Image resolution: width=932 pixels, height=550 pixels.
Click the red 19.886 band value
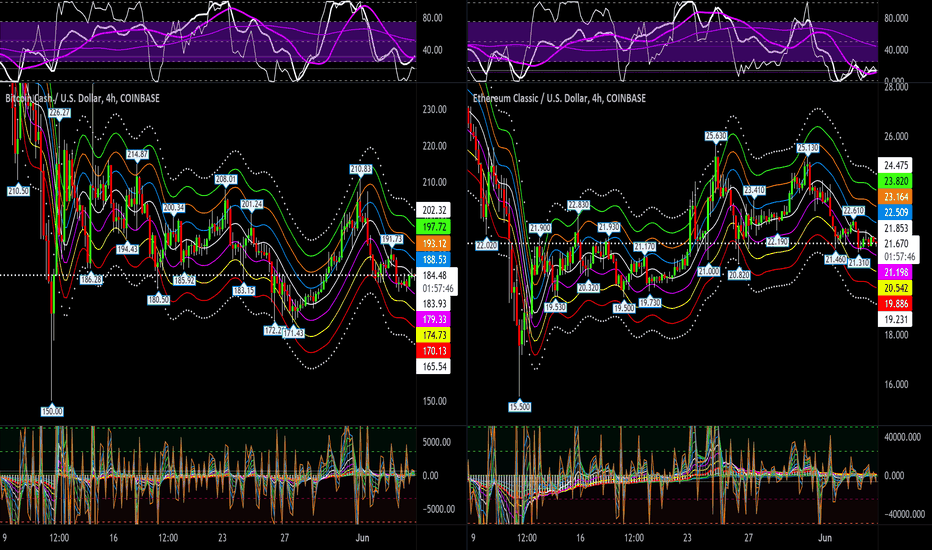(x=896, y=304)
